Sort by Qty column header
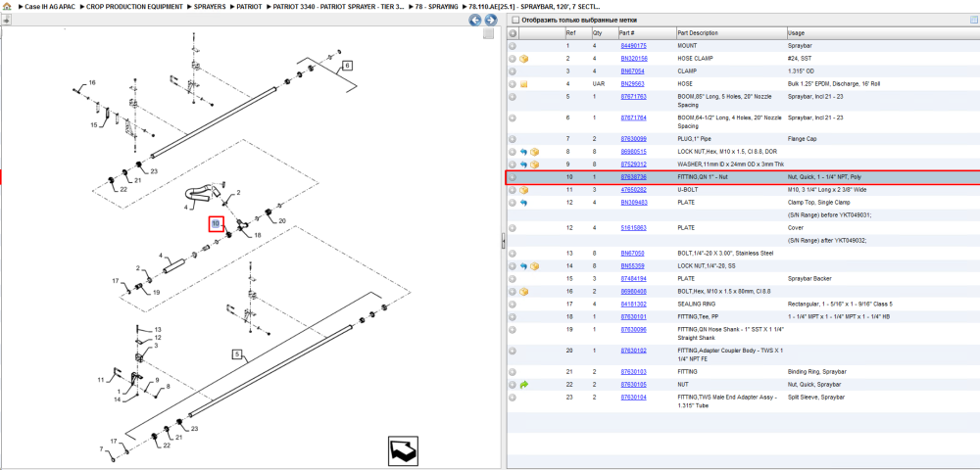The width and height of the screenshot is (980, 470). (x=603, y=32)
